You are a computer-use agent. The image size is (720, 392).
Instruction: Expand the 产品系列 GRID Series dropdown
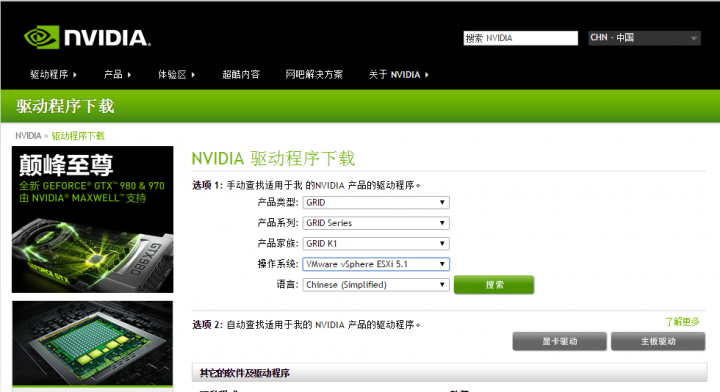point(376,223)
